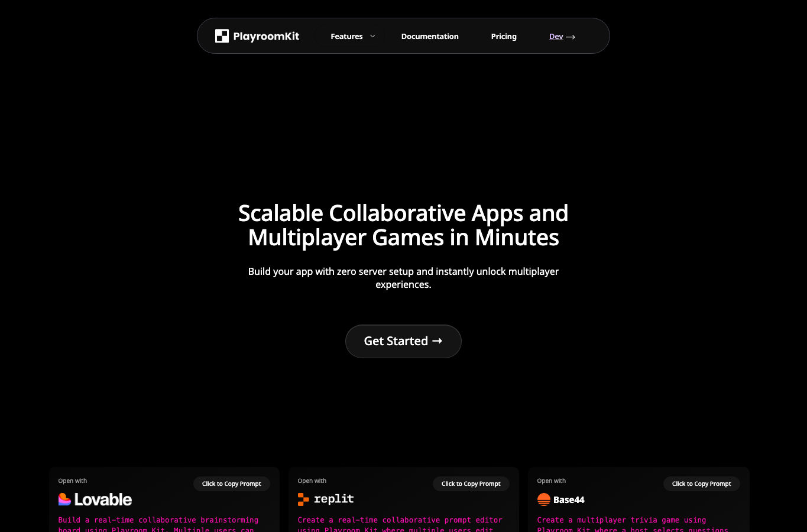Click the Lovable brainstorming board prompt text
The height and width of the screenshot is (532, 807).
point(158,524)
